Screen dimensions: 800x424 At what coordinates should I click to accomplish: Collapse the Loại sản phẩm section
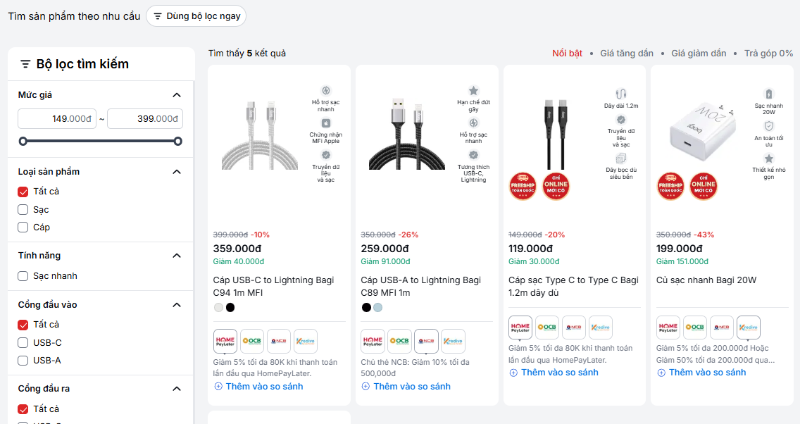coord(177,173)
